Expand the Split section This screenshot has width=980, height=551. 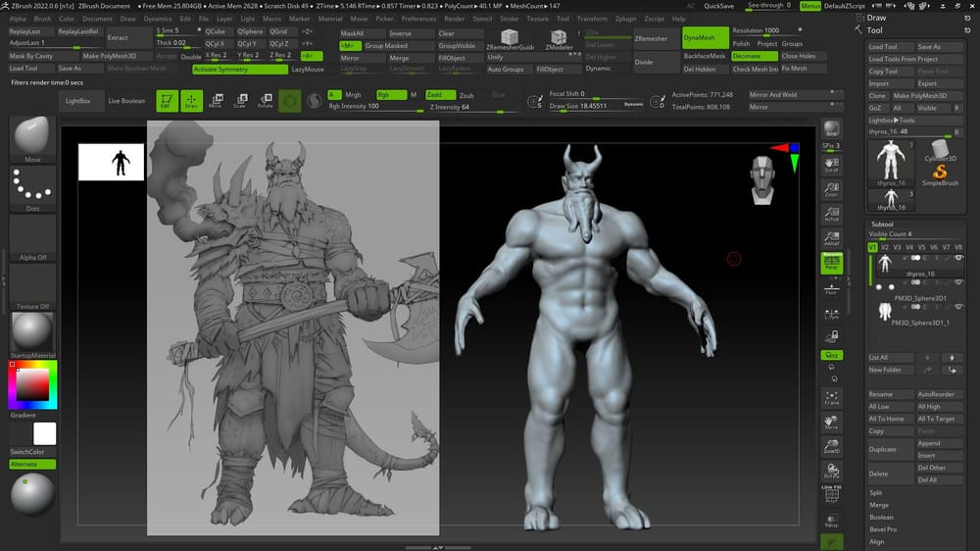pos(875,493)
